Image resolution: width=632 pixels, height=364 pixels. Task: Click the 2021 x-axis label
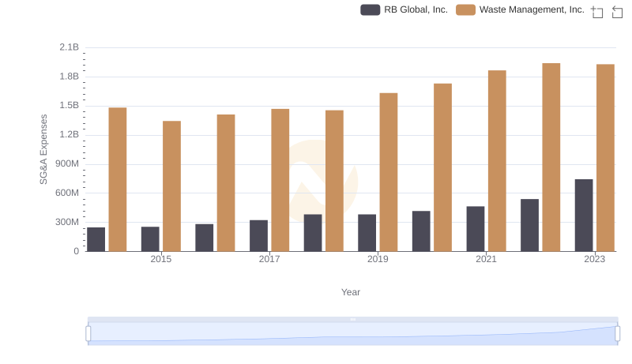coord(486,259)
